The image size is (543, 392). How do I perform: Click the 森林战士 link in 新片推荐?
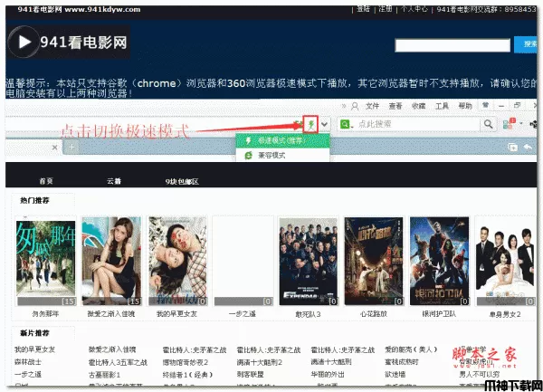point(28,362)
